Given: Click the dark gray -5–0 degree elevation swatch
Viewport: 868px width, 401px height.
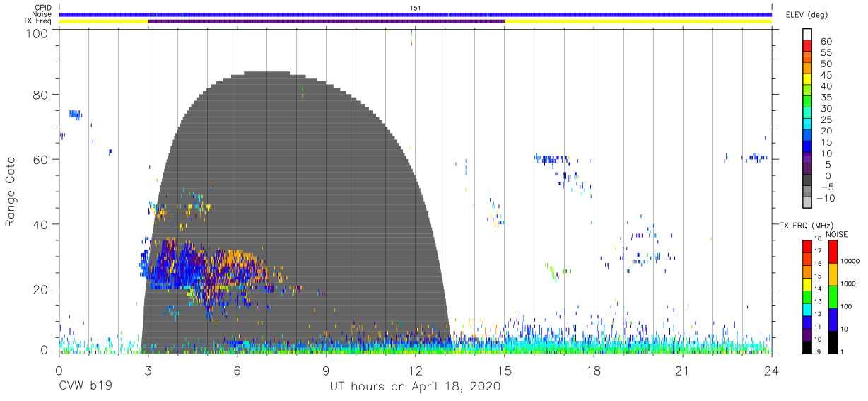Looking at the screenshot, I should pos(807,181).
